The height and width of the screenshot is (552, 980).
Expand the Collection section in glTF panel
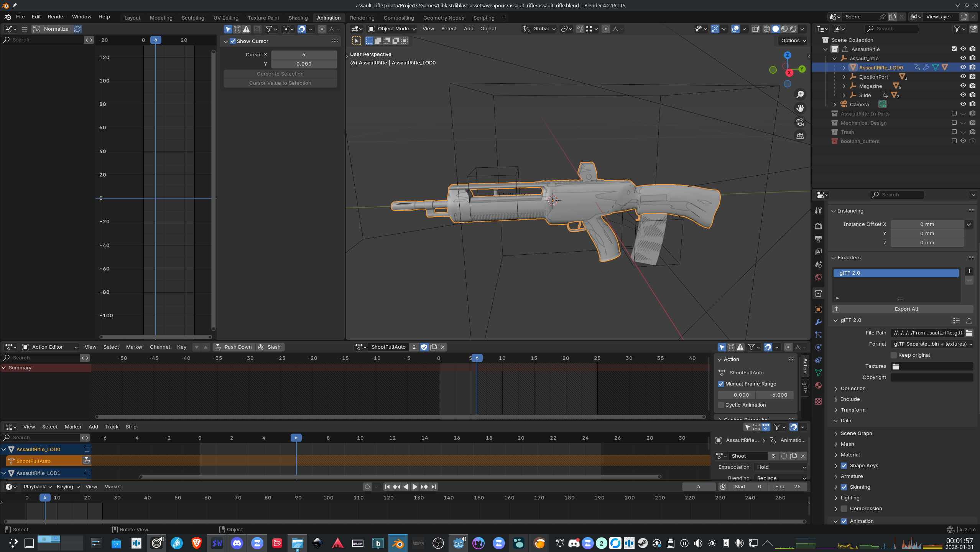click(x=853, y=389)
